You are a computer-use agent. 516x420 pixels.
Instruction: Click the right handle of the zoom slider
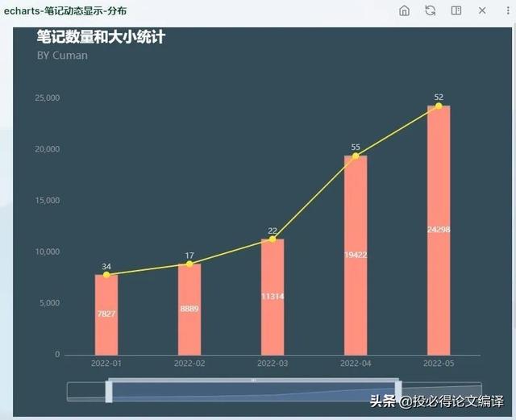(x=398, y=391)
